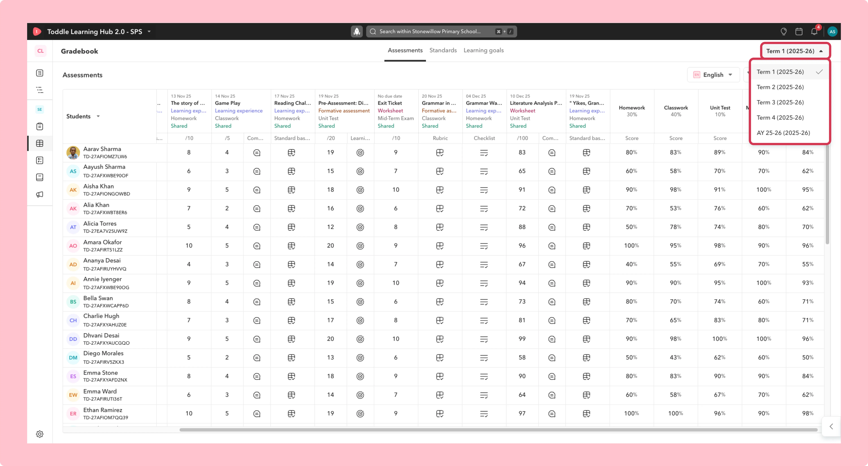Open the notifications bell
868x466 pixels.
pos(814,31)
